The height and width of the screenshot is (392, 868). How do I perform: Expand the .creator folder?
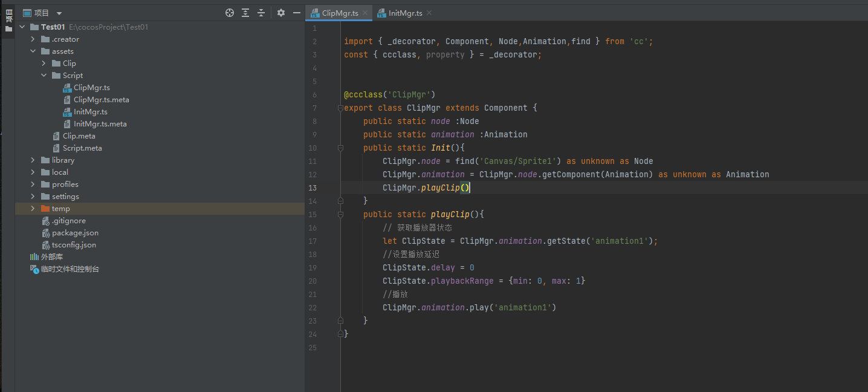coord(33,39)
